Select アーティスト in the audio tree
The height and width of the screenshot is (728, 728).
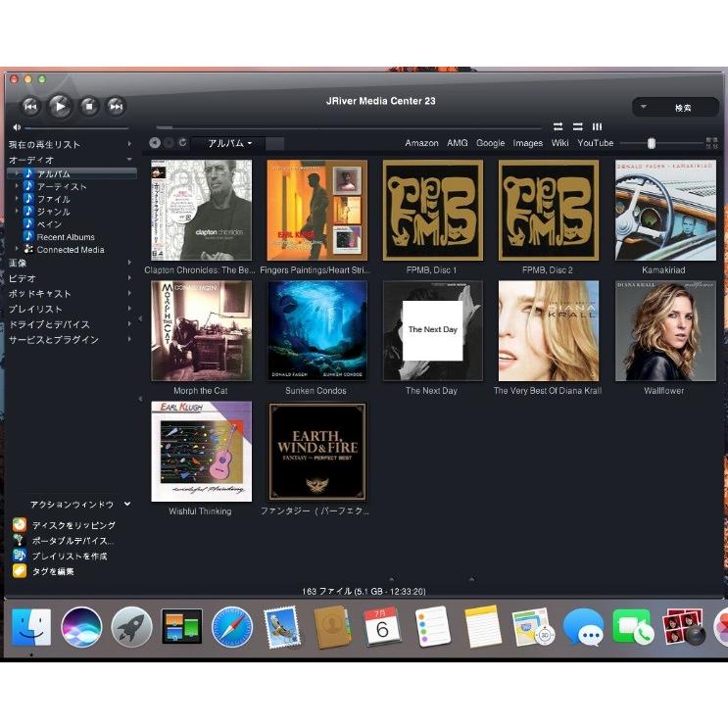pos(62,186)
